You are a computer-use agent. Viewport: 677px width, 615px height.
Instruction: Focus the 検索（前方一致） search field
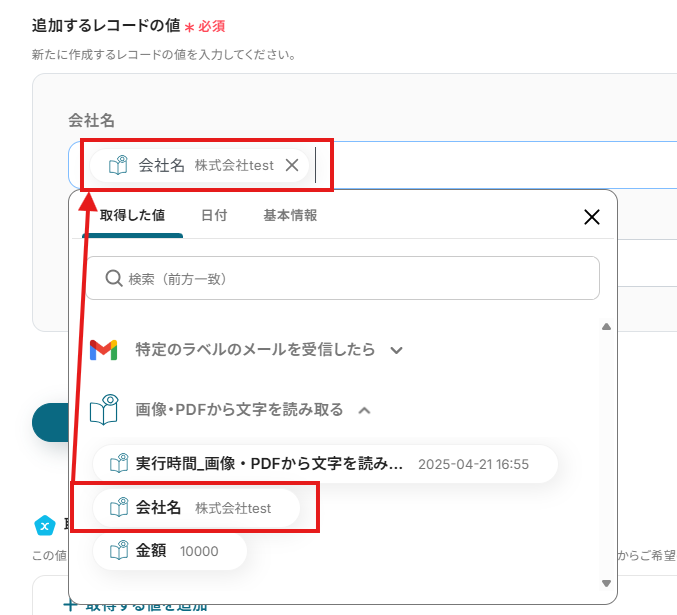click(343, 278)
